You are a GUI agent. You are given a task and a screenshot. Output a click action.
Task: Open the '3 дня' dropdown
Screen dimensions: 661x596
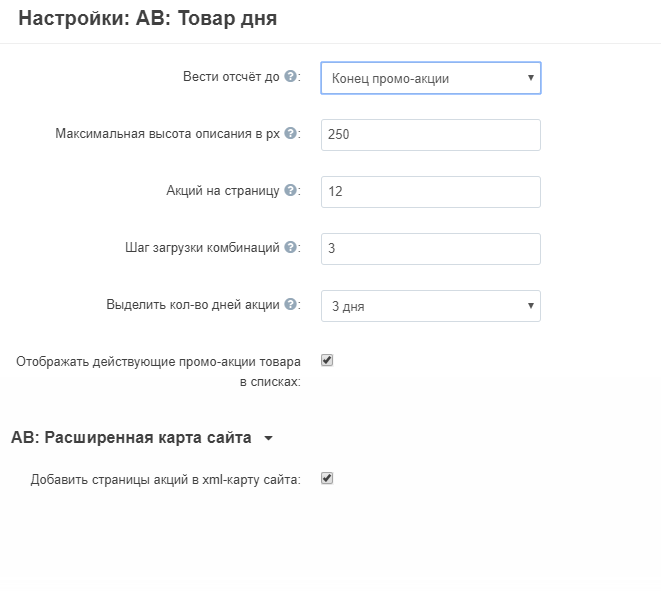[431, 306]
